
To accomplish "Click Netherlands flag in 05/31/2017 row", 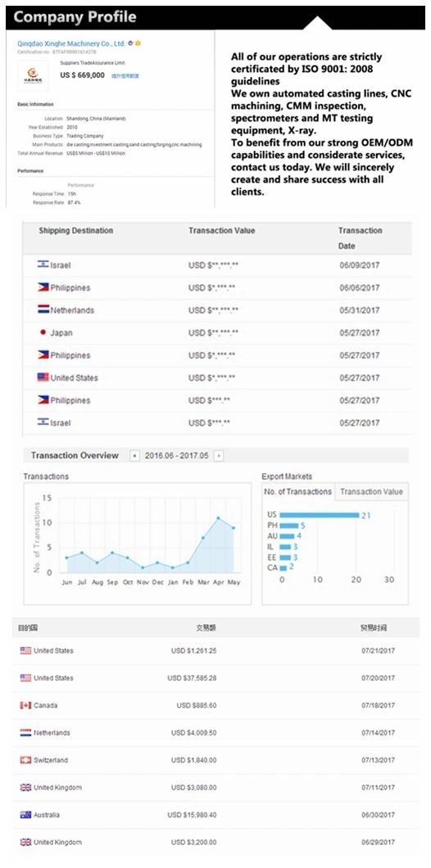I will [x=43, y=310].
